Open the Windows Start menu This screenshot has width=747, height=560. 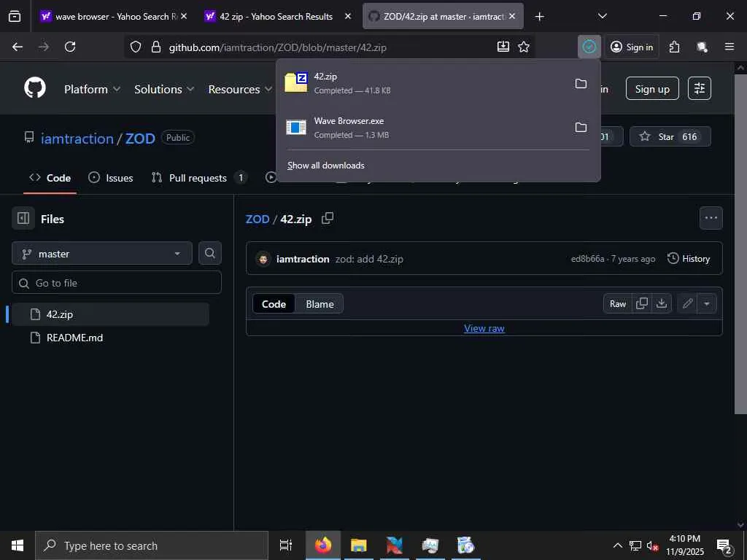tap(18, 545)
